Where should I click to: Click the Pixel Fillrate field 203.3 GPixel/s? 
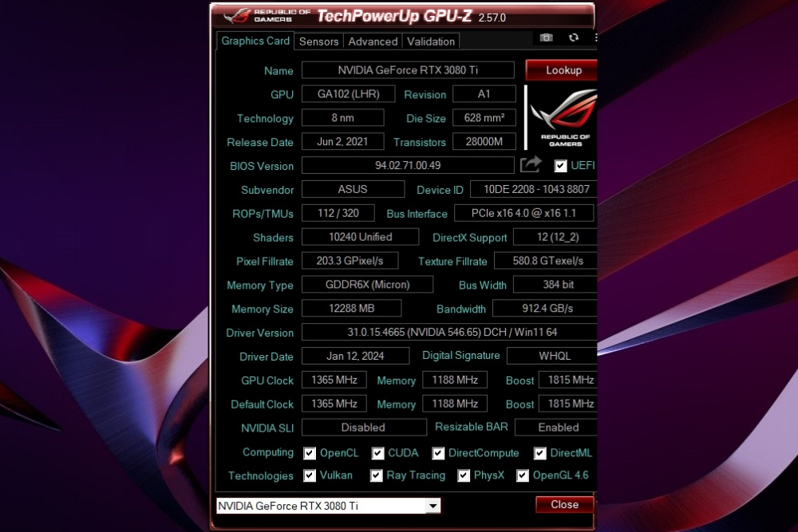click(x=350, y=261)
